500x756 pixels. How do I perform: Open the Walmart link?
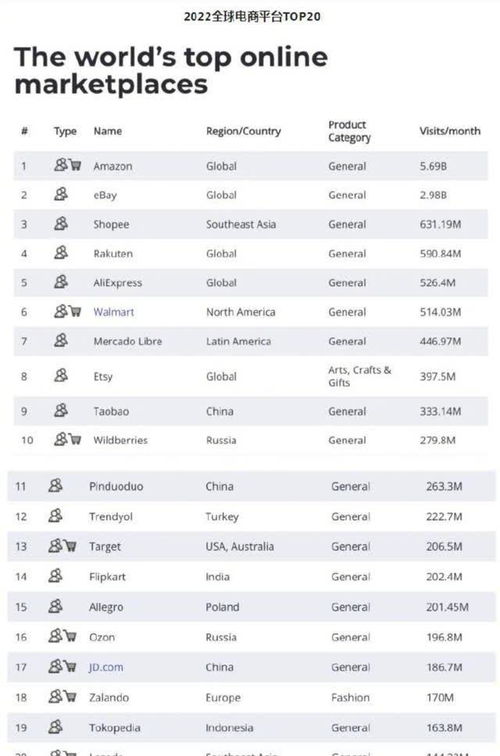(114, 312)
